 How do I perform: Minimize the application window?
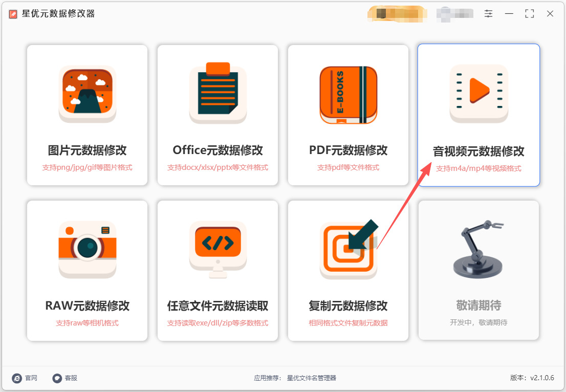click(x=509, y=14)
